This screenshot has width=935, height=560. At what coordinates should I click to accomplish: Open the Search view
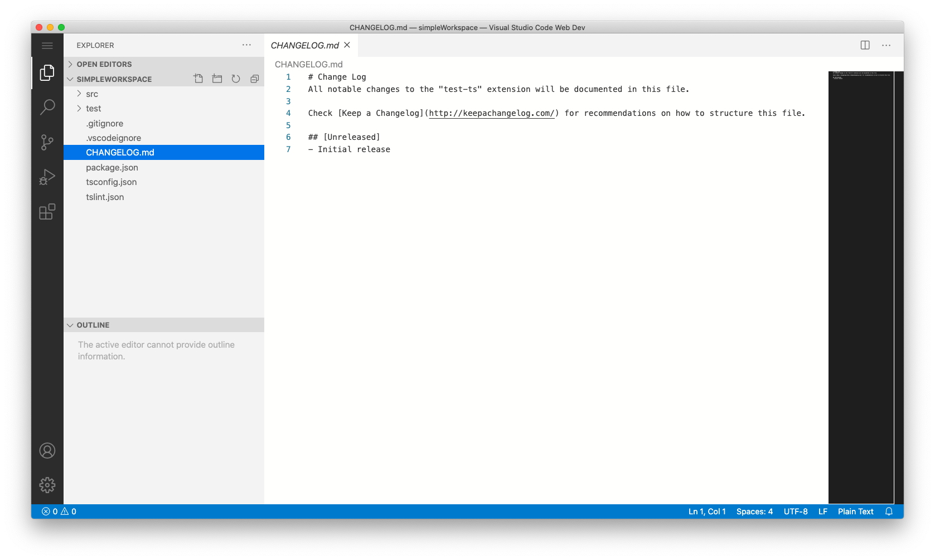pyautogui.click(x=47, y=107)
